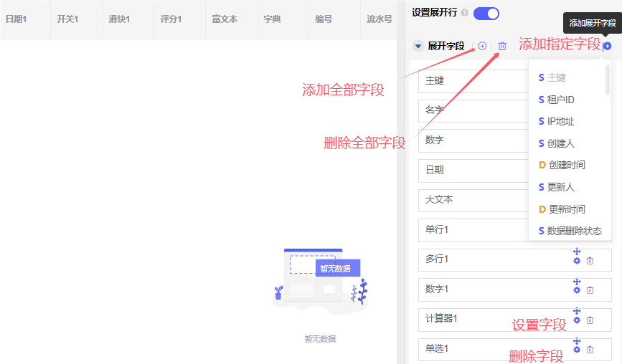Toggle the 设置展开行 switch off
This screenshot has width=622, height=364.
(x=486, y=13)
